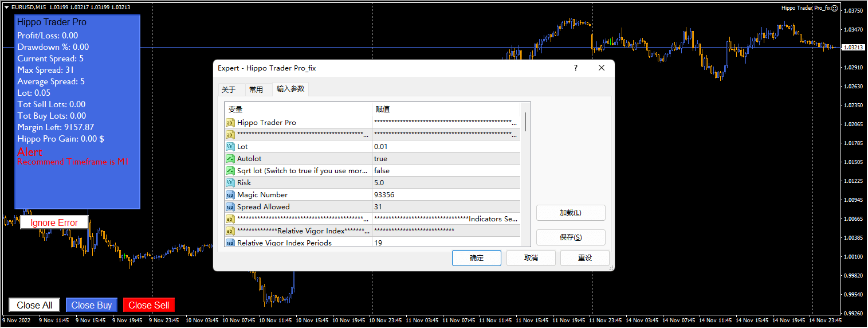Click the chart menu triangle beside EURUSD,M15
This screenshot has width=868, height=328.
coord(6,7)
